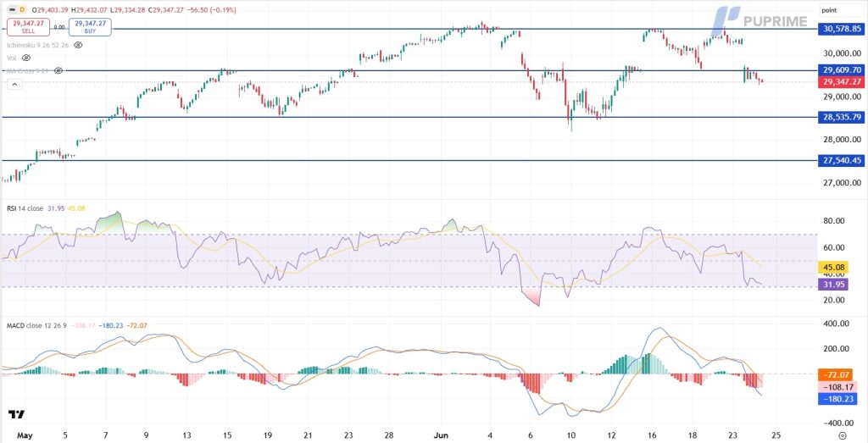
Task: Click the '28' date on the time axis
Action: (389, 435)
